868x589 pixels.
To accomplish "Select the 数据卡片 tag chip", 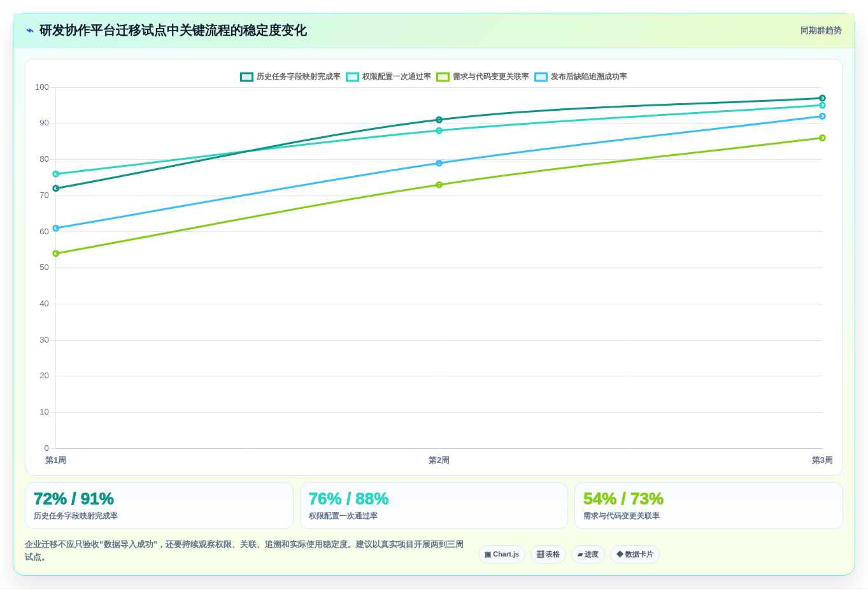I will tap(635, 555).
